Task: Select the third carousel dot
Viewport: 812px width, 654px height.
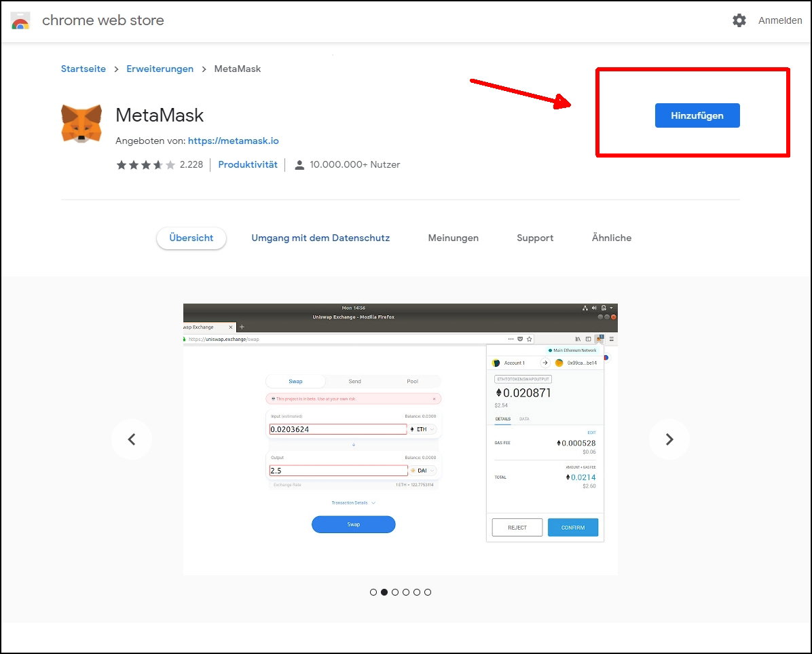Action: 395,592
